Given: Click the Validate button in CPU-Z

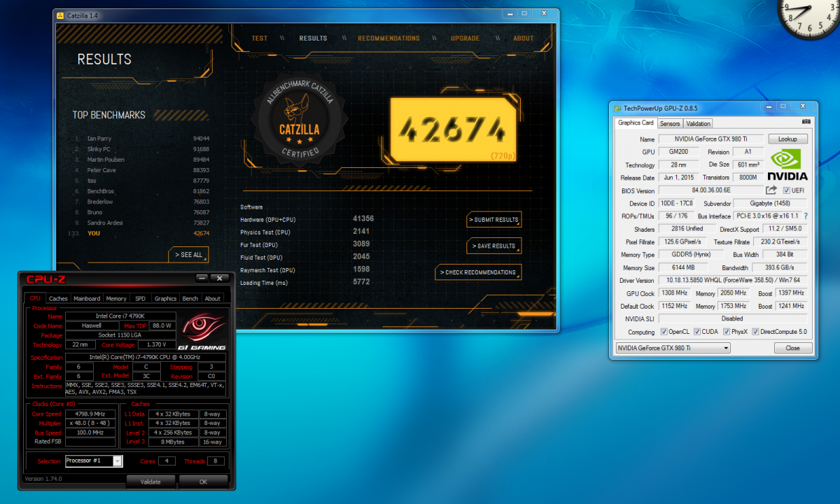Looking at the screenshot, I should (150, 482).
